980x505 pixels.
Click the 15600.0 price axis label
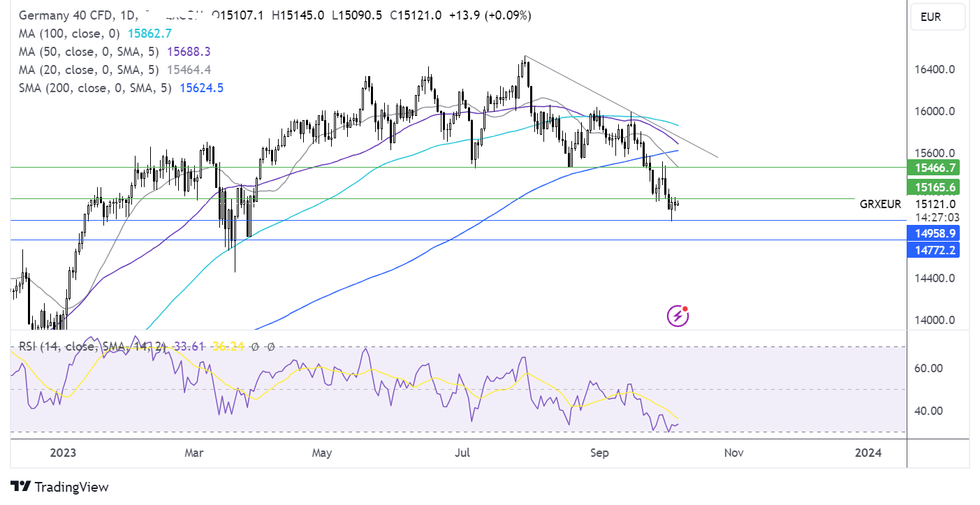point(935,153)
